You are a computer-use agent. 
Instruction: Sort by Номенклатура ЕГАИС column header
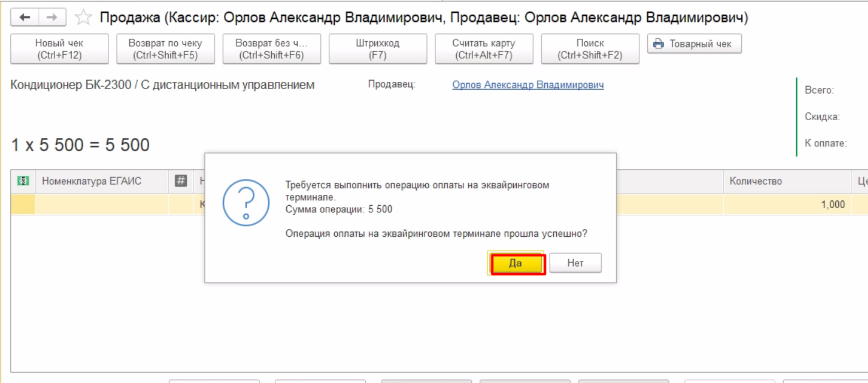click(91, 181)
